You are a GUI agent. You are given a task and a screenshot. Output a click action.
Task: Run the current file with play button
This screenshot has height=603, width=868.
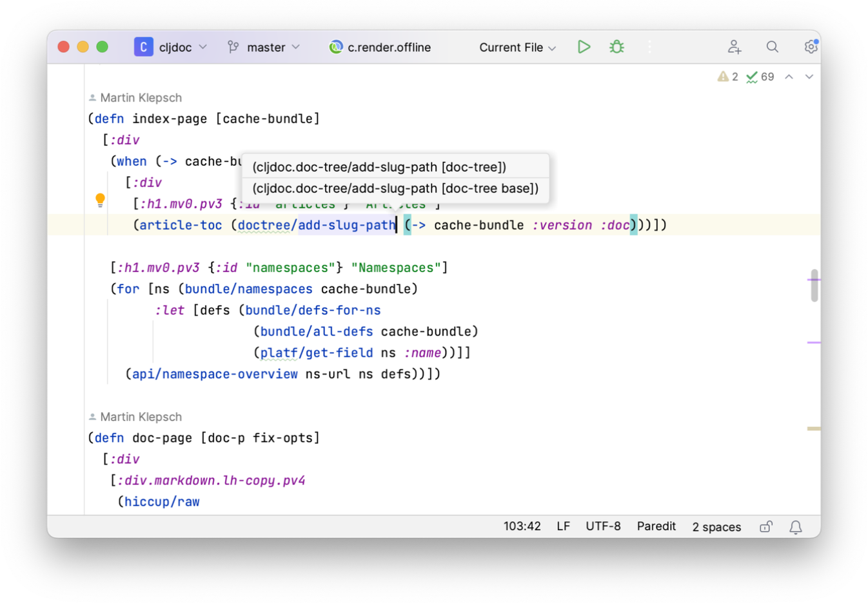point(584,46)
